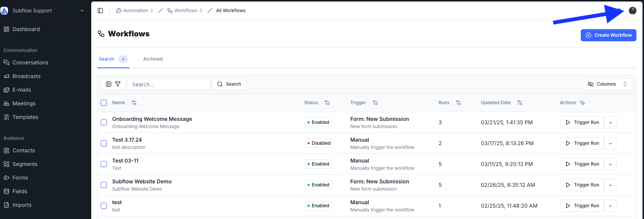This screenshot has height=219, width=644.
Task: Trigger Run for Subflow Website Demo
Action: point(582,185)
